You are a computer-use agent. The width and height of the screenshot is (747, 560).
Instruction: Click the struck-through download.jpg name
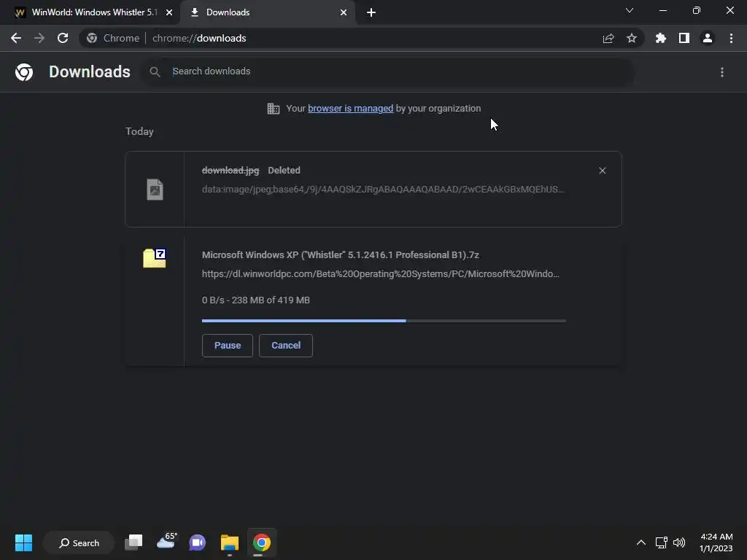tap(231, 171)
